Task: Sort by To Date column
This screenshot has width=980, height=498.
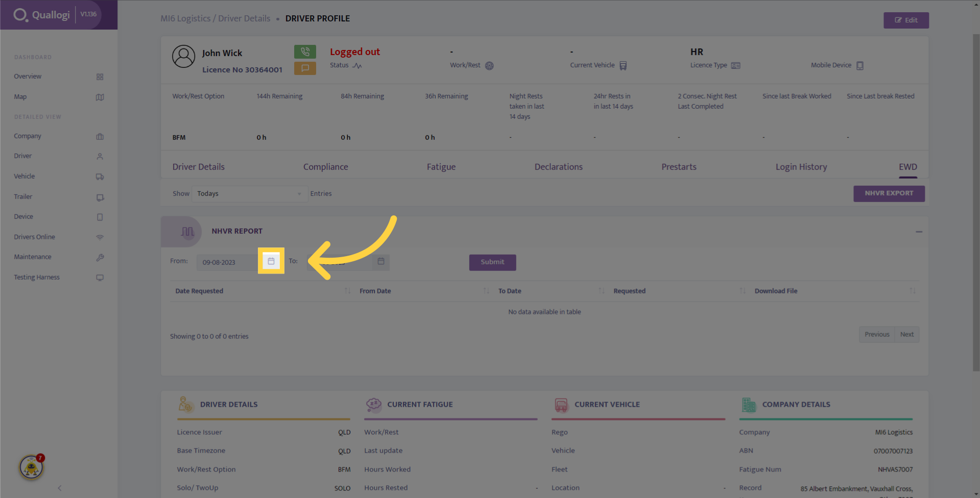Action: (x=551, y=291)
